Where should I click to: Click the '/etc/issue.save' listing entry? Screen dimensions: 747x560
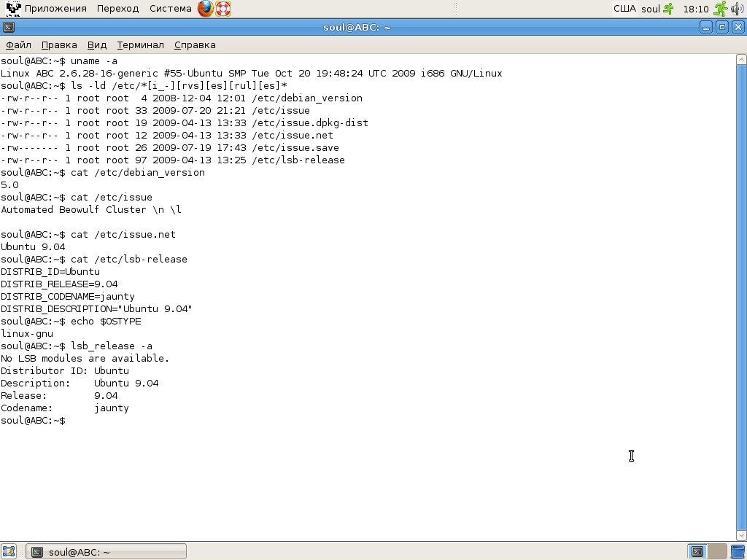295,147
